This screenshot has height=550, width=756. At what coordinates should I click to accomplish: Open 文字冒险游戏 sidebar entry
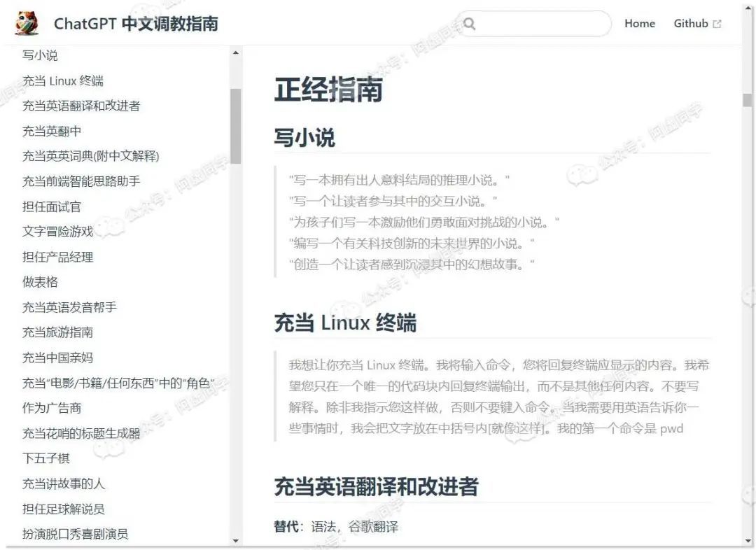tap(57, 232)
